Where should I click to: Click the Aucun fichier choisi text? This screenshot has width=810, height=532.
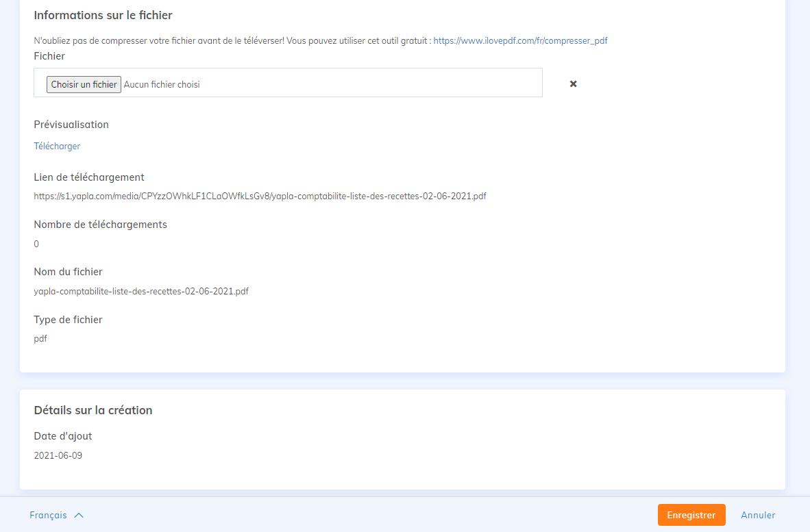pyautogui.click(x=162, y=85)
